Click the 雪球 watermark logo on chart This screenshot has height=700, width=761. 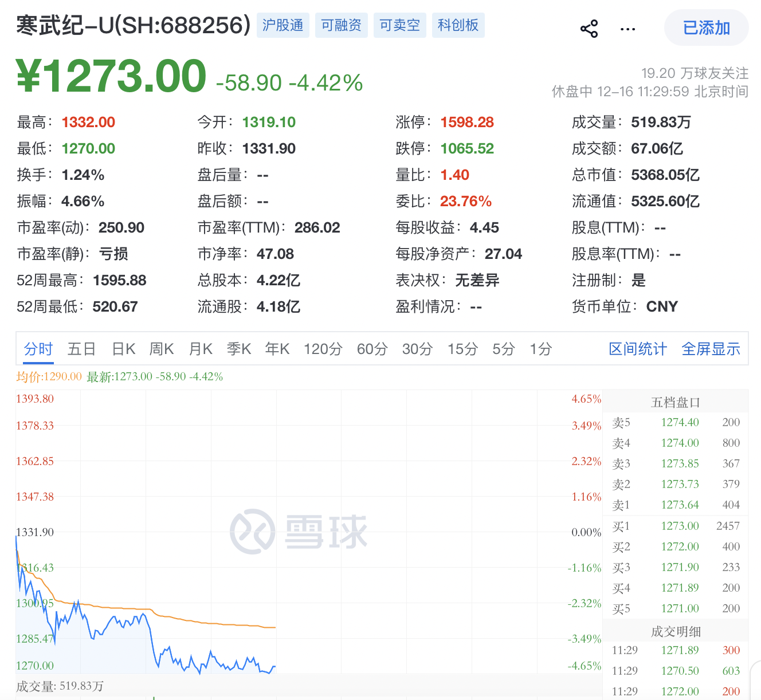tap(299, 531)
